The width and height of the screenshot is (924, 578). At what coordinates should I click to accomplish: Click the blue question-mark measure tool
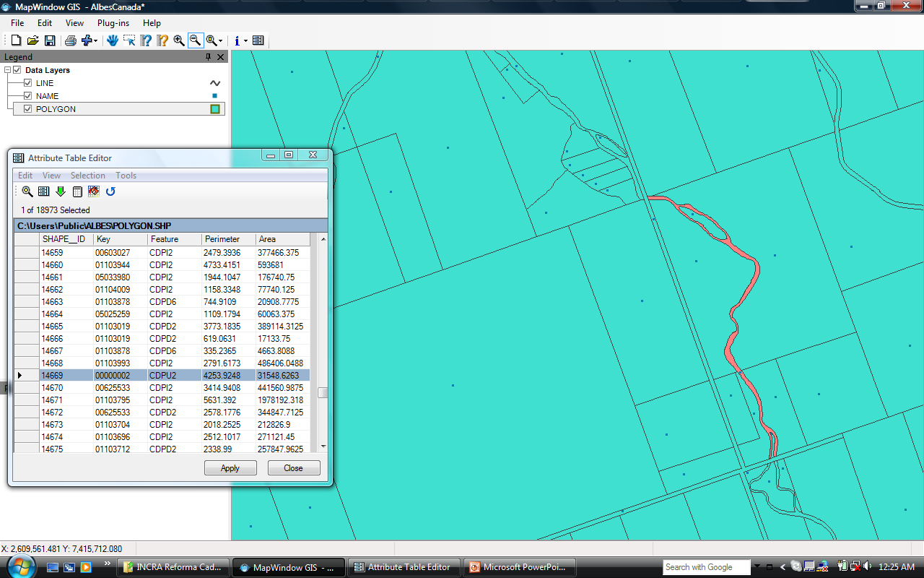point(146,40)
